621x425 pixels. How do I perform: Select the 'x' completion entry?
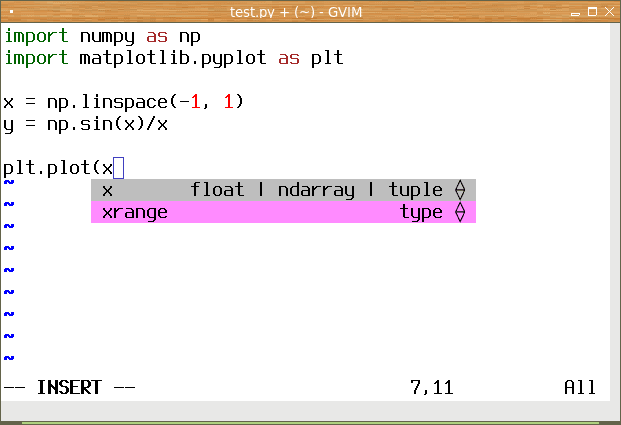(x=283, y=190)
